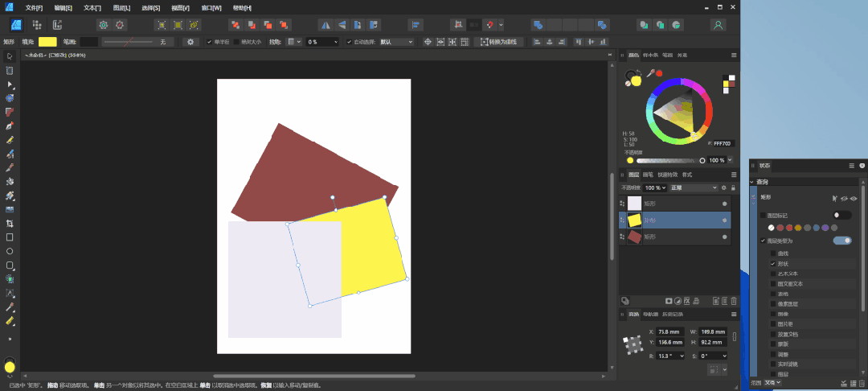Click the layer effects fx icon
This screenshot has width=868, height=391.
click(x=686, y=301)
